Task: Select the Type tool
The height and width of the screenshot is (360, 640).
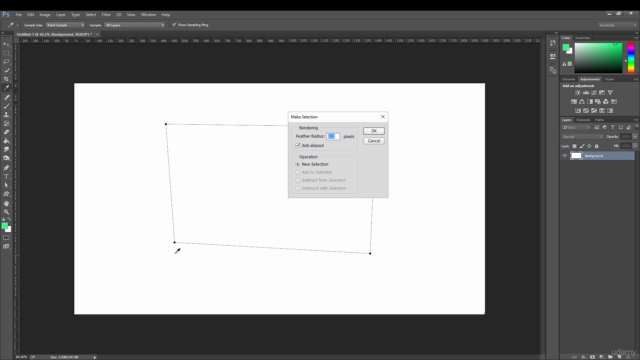Action: [x=6, y=176]
